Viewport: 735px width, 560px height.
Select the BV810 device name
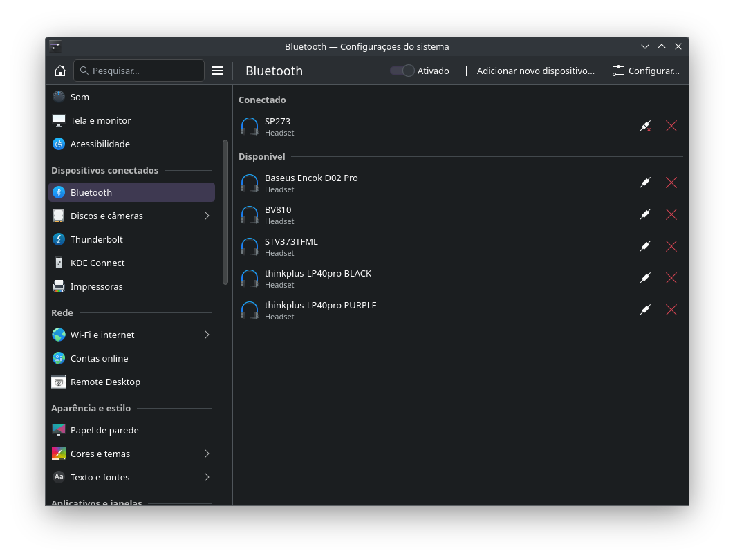278,210
